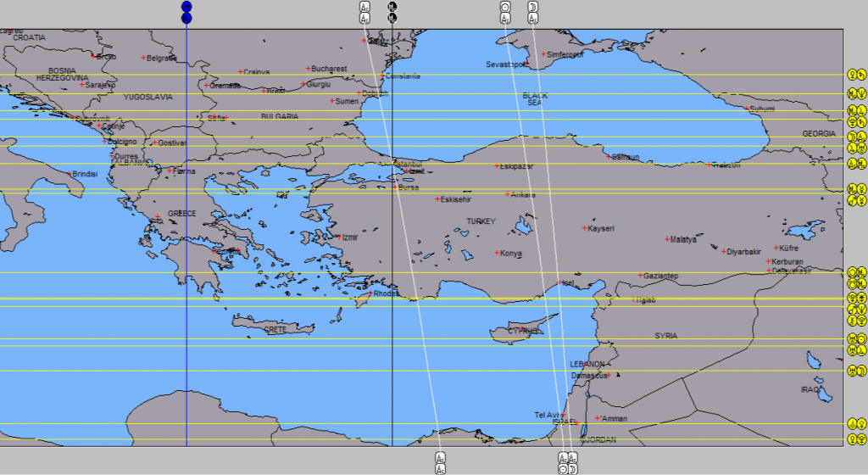Click the Ankara city marker

(x=508, y=194)
